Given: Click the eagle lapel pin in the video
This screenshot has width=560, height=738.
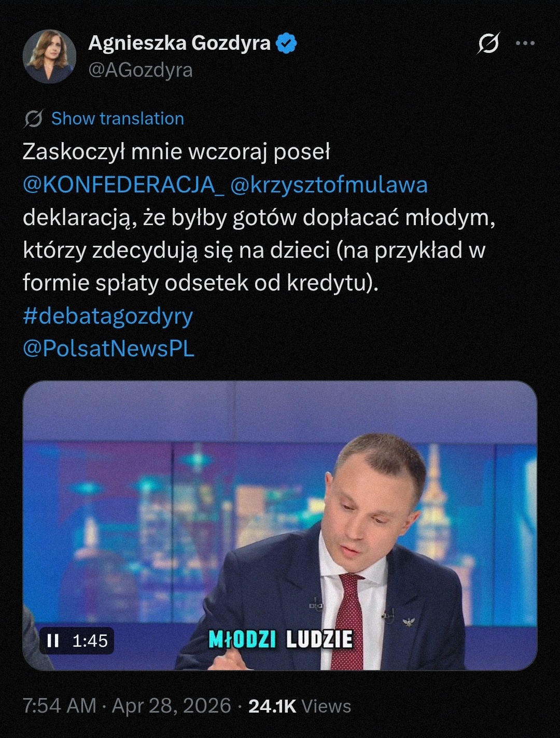Looking at the screenshot, I should [x=409, y=621].
